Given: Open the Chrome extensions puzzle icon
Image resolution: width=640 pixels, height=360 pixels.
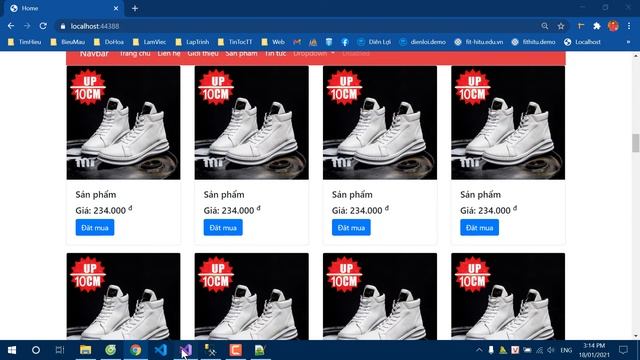Looking at the screenshot, I should pos(597,26).
